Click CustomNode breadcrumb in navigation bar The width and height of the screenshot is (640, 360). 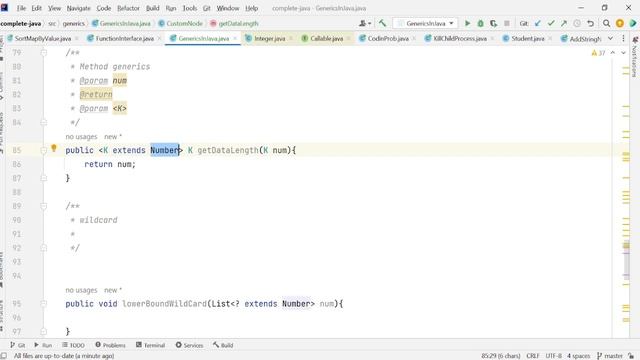pyautogui.click(x=180, y=24)
